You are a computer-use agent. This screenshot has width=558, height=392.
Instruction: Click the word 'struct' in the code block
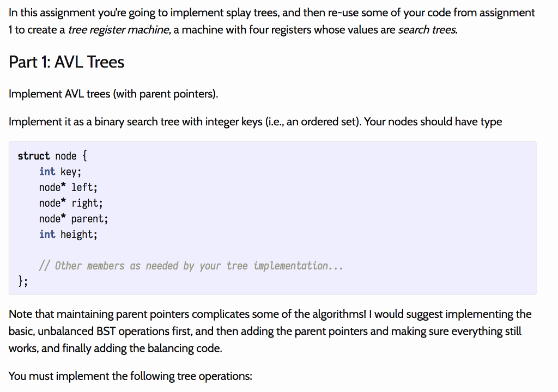click(x=34, y=156)
